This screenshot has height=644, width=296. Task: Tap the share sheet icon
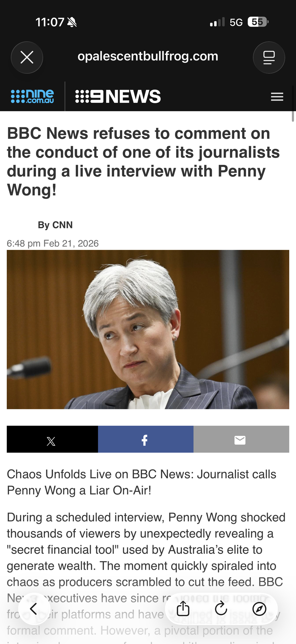pyautogui.click(x=183, y=609)
